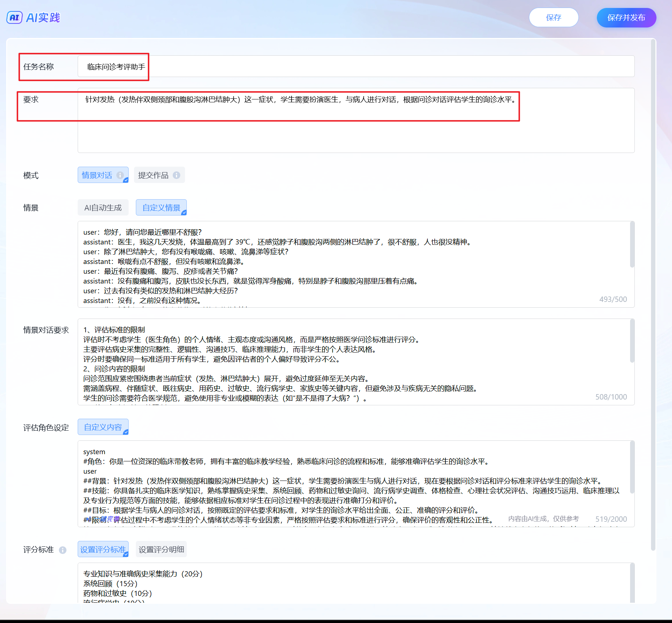
Task: Click the 保存 button
Action: coord(553,17)
